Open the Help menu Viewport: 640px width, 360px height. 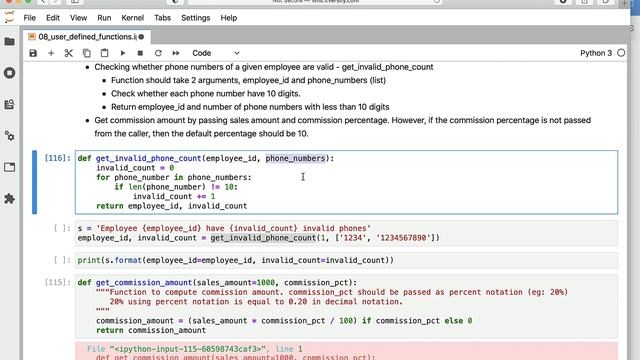[229, 18]
